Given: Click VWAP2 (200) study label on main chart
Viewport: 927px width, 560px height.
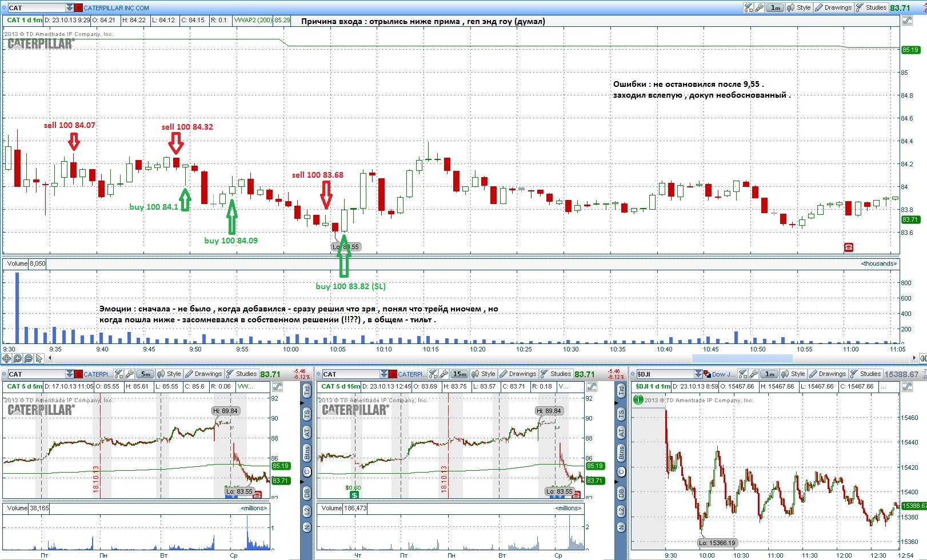Looking at the screenshot, I should 253,20.
